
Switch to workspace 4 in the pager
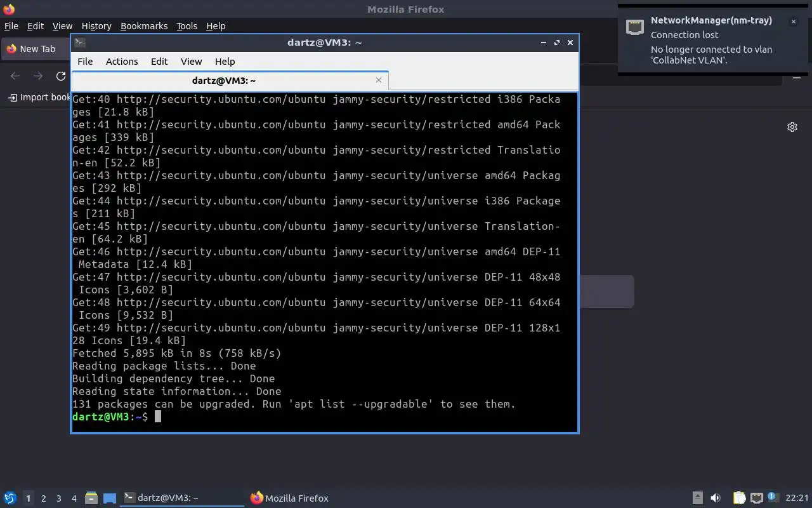click(74, 498)
